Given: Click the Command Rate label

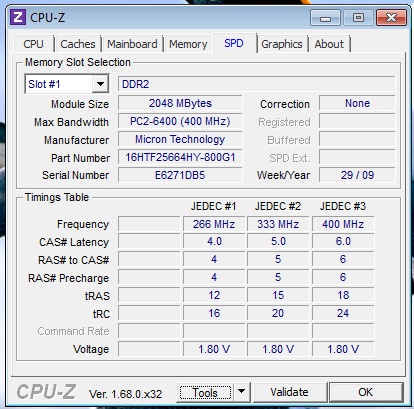Looking at the screenshot, I should (x=73, y=331).
